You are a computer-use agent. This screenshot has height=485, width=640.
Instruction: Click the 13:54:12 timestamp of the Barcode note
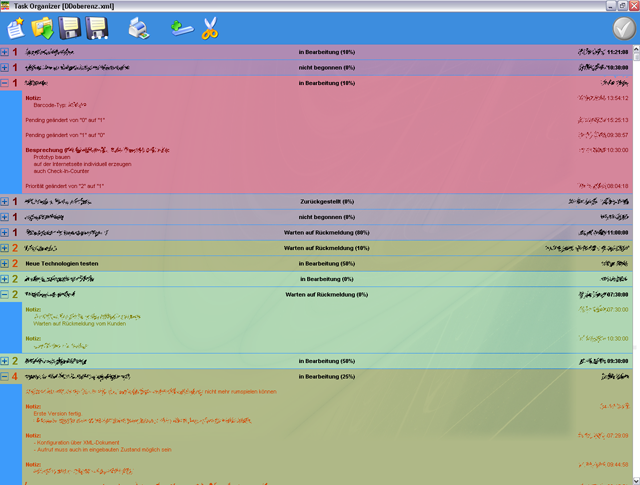[x=603, y=98]
